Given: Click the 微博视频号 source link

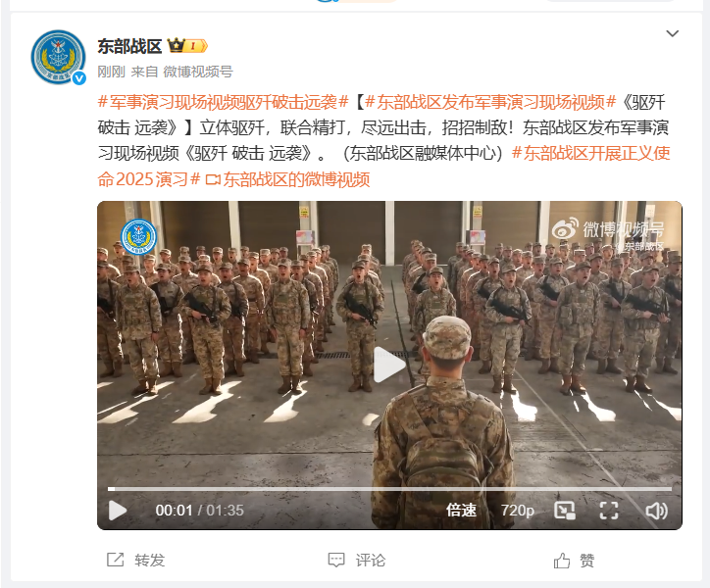Looking at the screenshot, I should click(x=198, y=72).
